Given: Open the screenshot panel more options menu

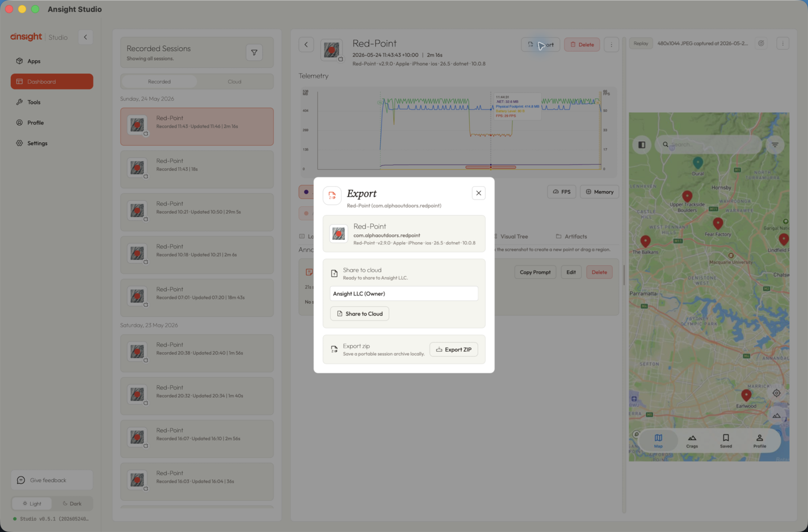Looking at the screenshot, I should point(782,44).
